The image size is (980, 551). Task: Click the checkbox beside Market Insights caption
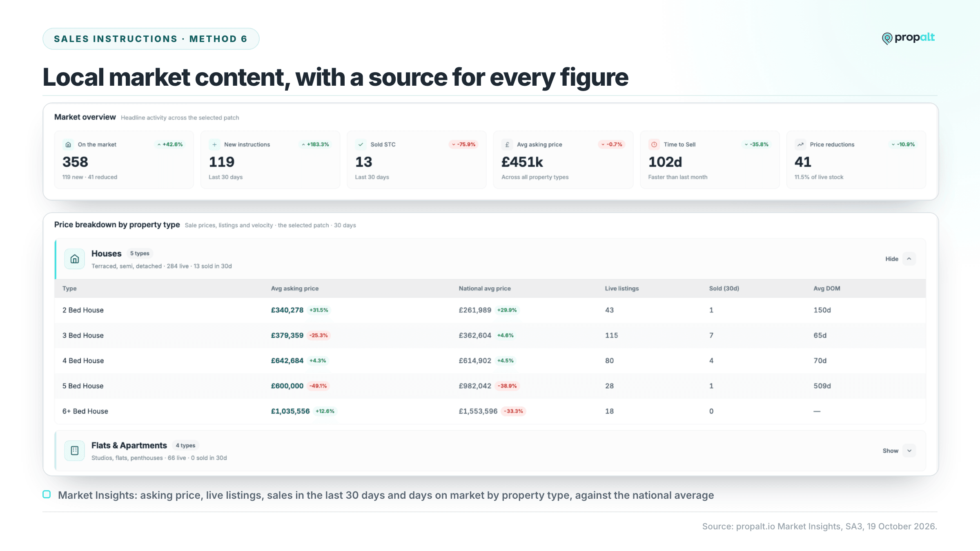click(x=47, y=494)
